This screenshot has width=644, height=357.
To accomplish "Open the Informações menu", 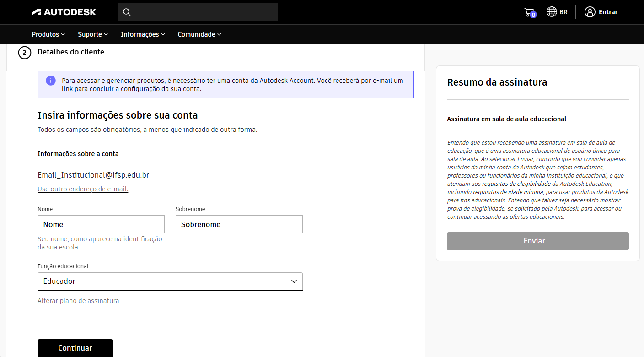I will [x=143, y=34].
